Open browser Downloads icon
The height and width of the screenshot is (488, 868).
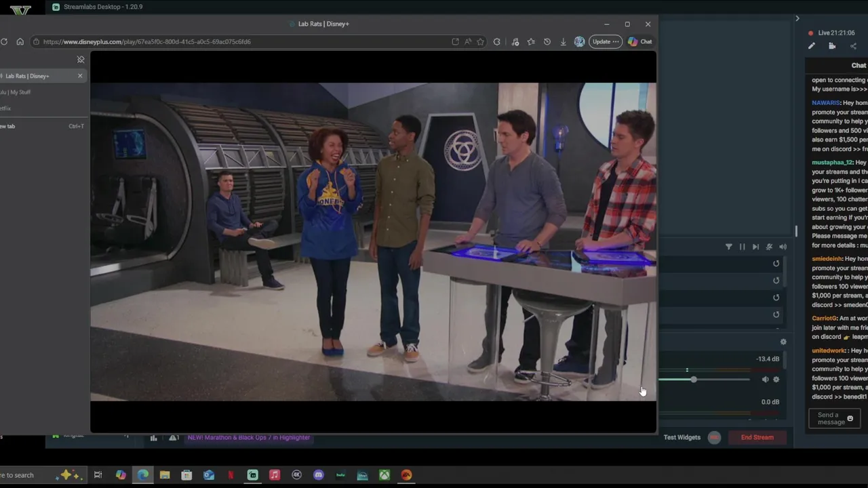pyautogui.click(x=563, y=41)
